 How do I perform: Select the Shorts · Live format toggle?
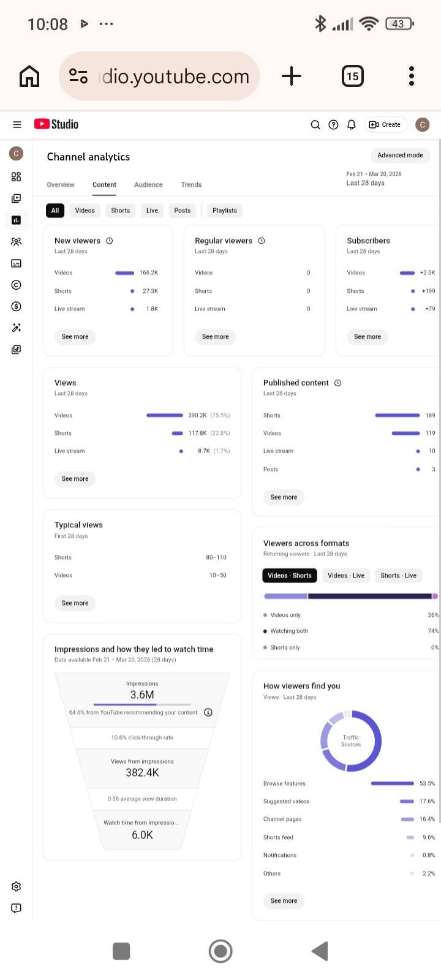[x=398, y=576]
